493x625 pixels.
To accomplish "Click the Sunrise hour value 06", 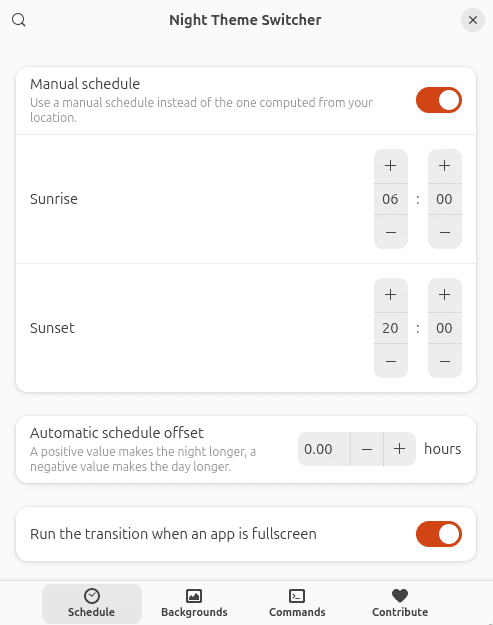I will pyautogui.click(x=391, y=199).
